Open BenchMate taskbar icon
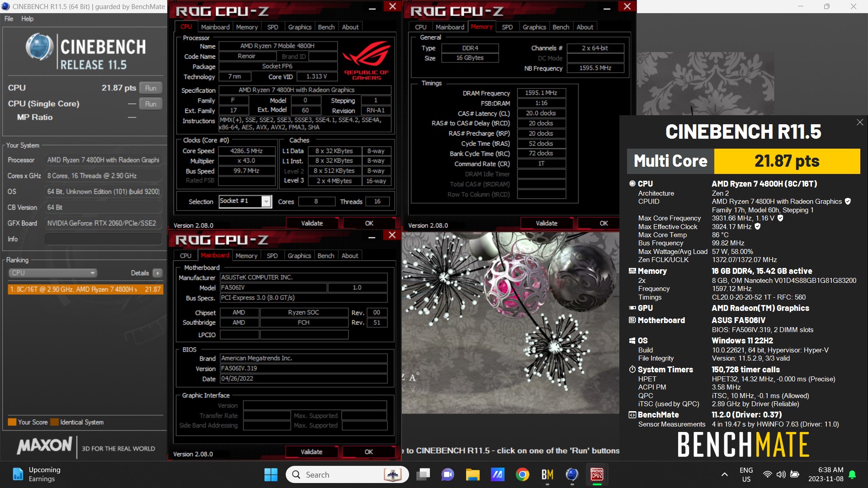Viewport: 868px width, 488px height. point(547,474)
